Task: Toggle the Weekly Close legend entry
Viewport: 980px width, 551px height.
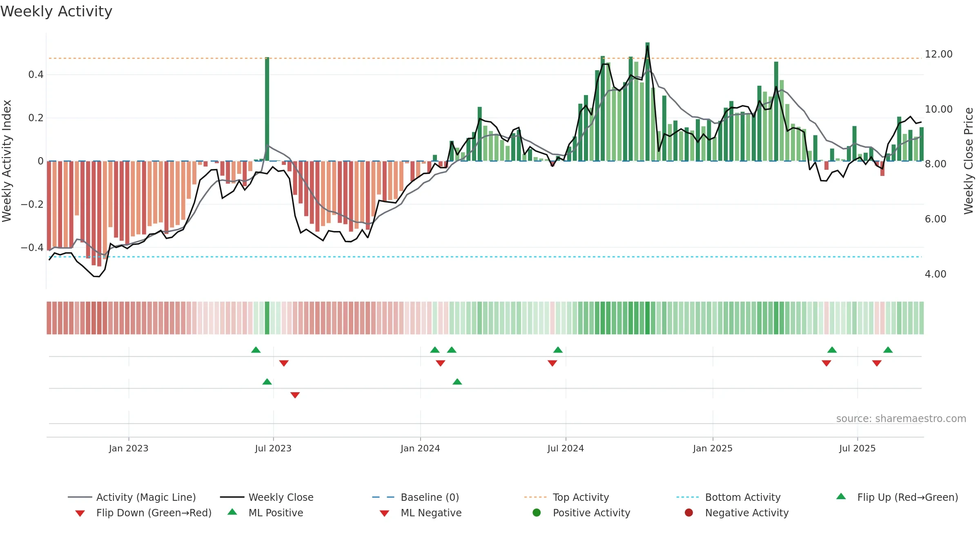Action: (x=267, y=497)
